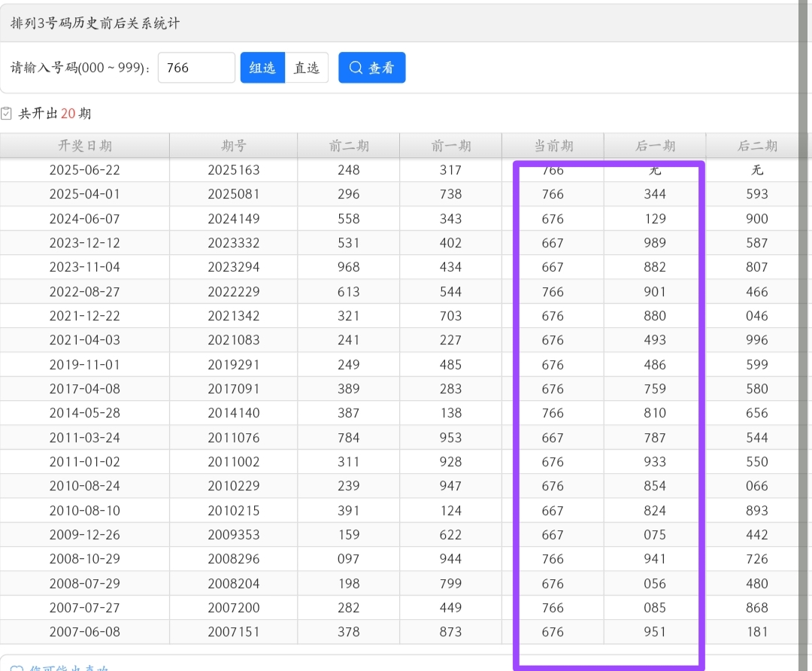Select the date 2021-04-03
Screen dimensions: 812x671
85,341
